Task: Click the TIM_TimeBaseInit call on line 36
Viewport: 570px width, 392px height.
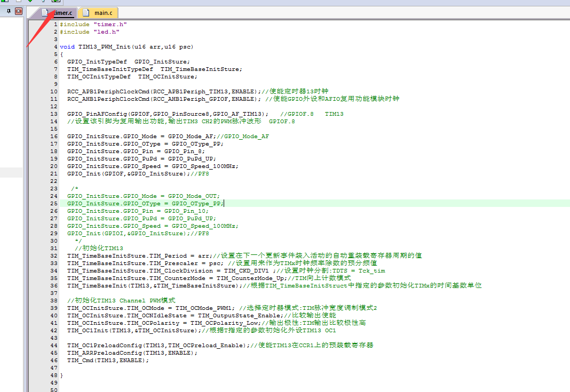Action: [97, 286]
